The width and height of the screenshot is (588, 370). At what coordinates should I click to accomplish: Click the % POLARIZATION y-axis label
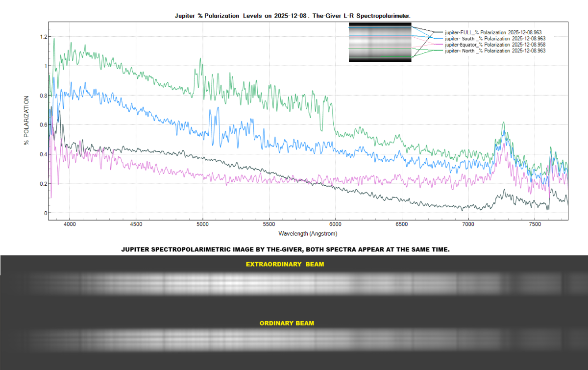(27, 120)
